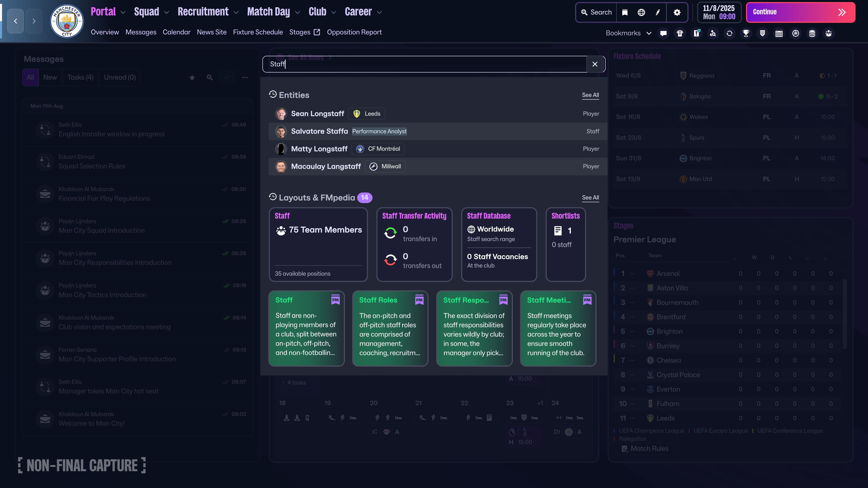
Task: Open player search via the scouting icon
Action: tap(713, 33)
